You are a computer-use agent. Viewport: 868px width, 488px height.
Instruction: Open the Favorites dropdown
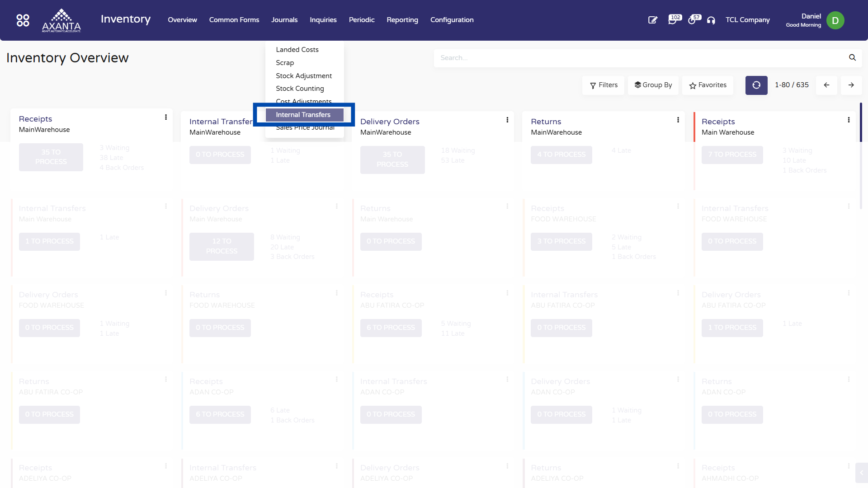click(708, 85)
